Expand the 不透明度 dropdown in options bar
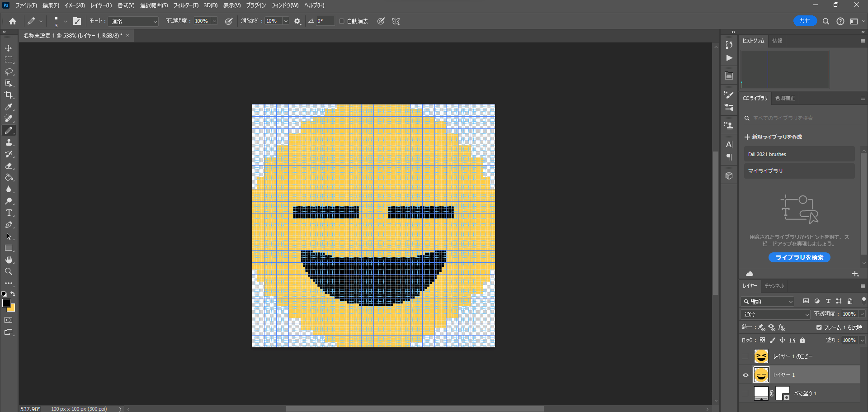Image resolution: width=868 pixels, height=412 pixels. click(215, 21)
